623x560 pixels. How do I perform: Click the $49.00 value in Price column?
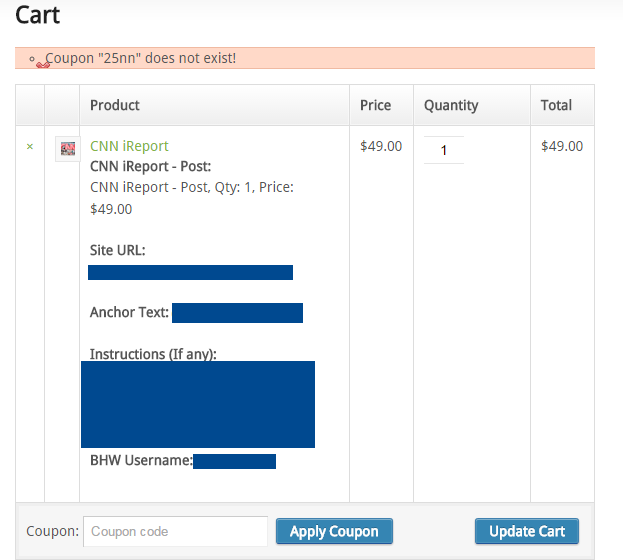pyautogui.click(x=381, y=146)
